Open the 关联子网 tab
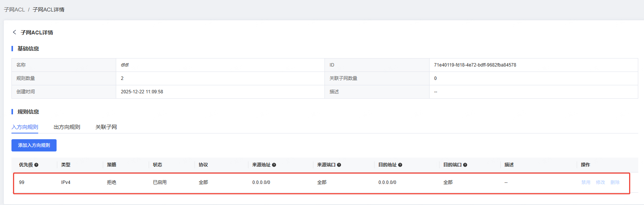This screenshot has height=205, width=644. 106,127
